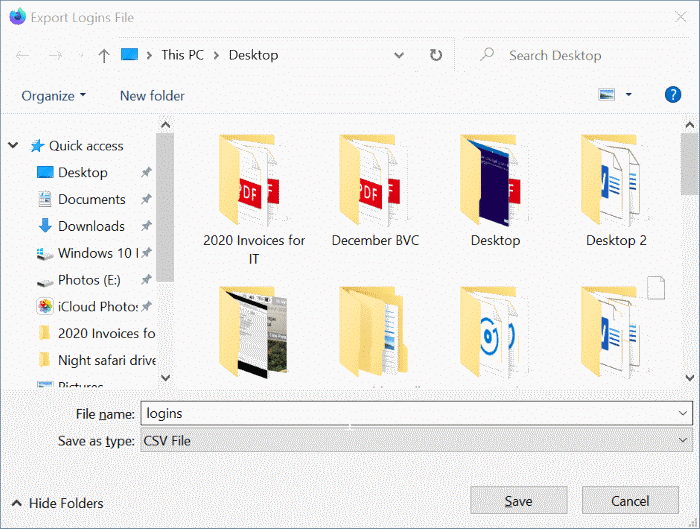Image resolution: width=700 pixels, height=529 pixels.
Task: Click the pin icon next to Downloads
Action: coord(146,226)
